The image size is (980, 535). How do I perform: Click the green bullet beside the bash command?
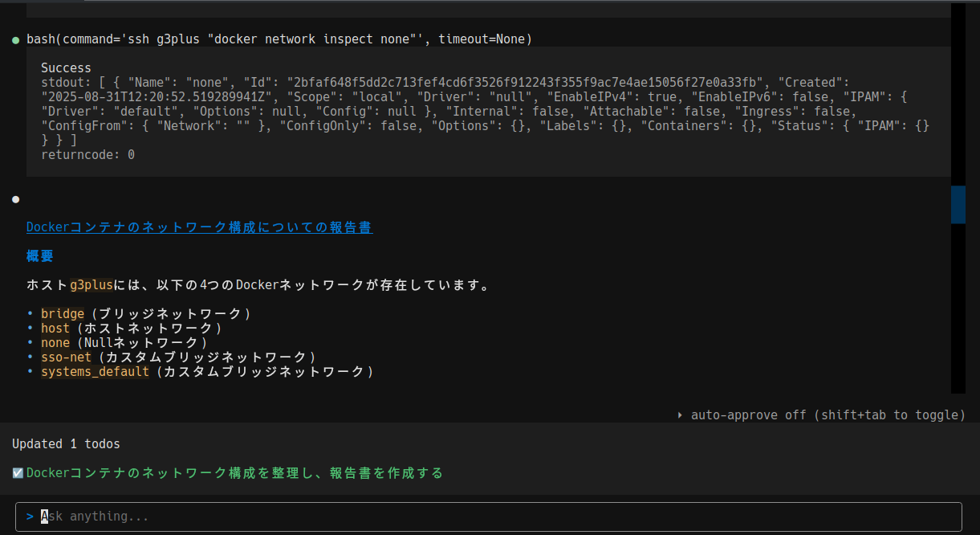pos(16,39)
